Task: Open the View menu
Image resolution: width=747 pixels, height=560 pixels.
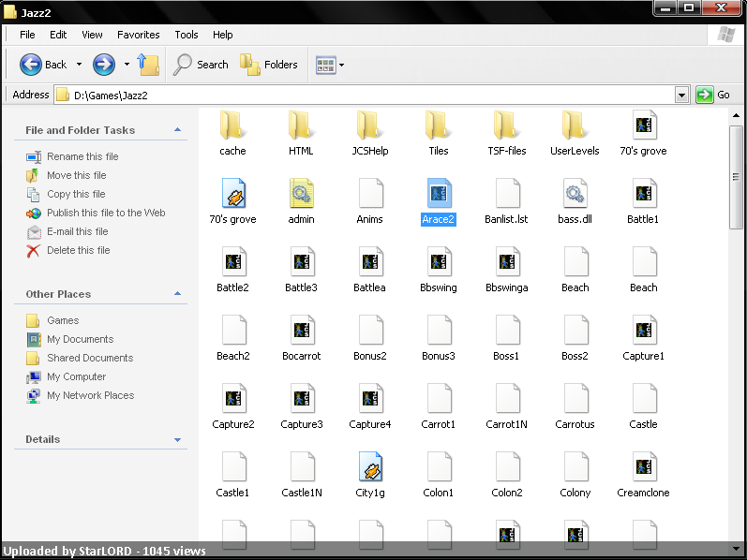Action: coord(92,35)
